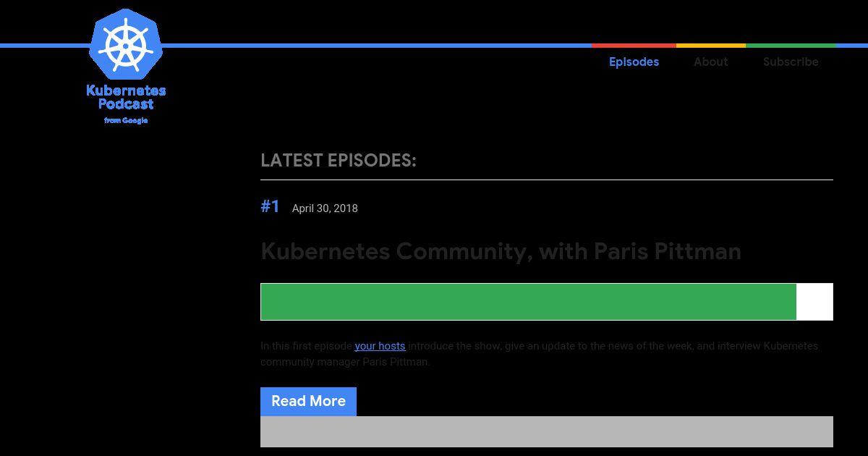The width and height of the screenshot is (868, 456).
Task: Open the Episodes nav tab
Action: pos(634,62)
